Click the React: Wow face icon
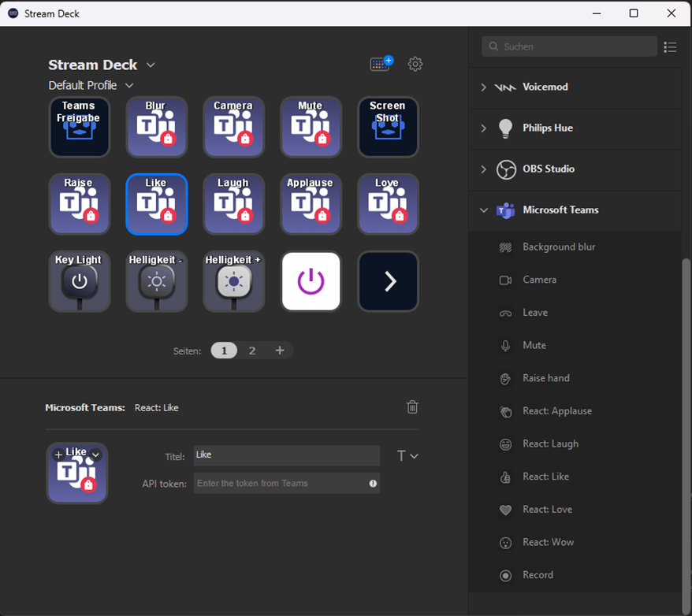Viewport: 692px width, 616px height. 505,543
